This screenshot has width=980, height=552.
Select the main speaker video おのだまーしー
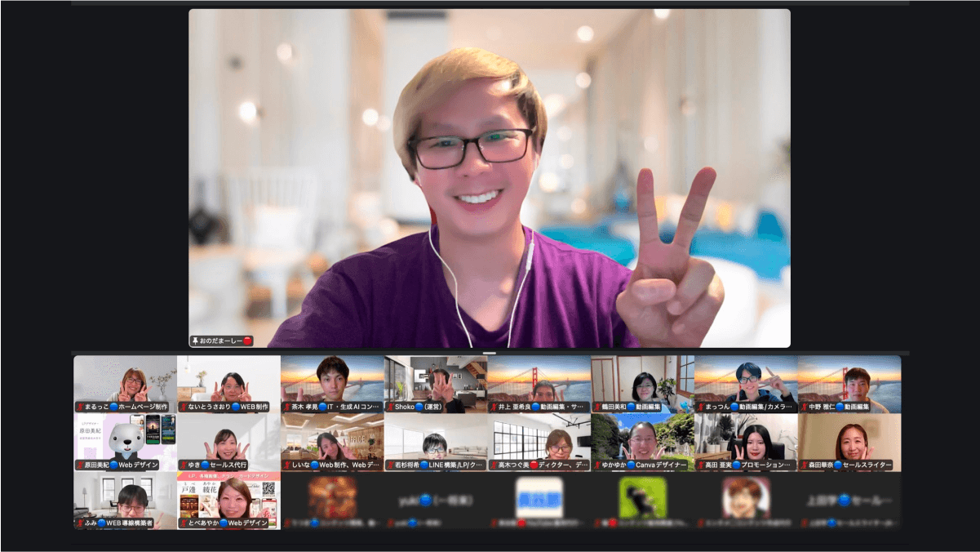490,178
